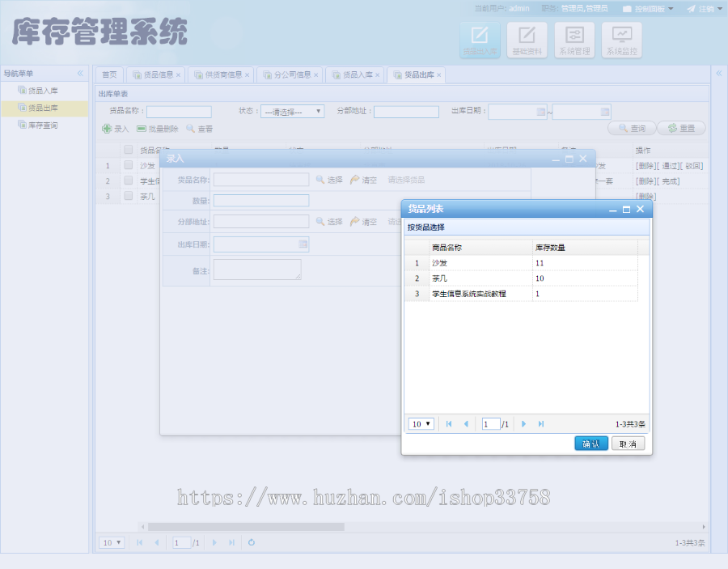Check the checkbox on the 茶几 row
The image size is (728, 569).
(x=128, y=196)
